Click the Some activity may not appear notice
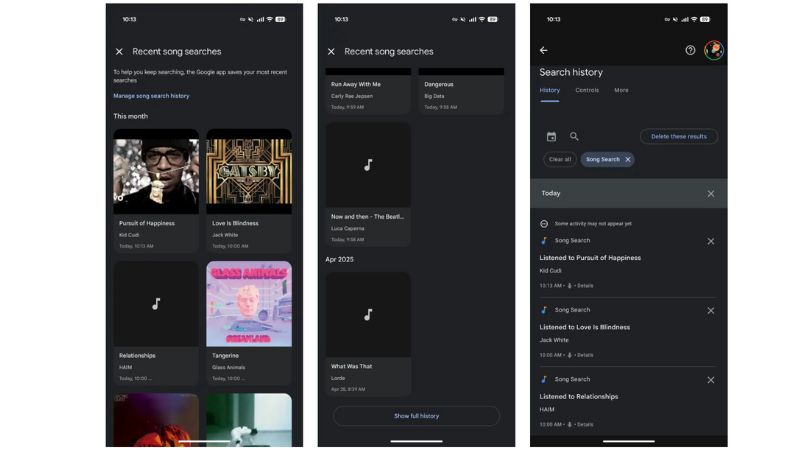Viewport: 800px width, 450px height. [x=593, y=223]
